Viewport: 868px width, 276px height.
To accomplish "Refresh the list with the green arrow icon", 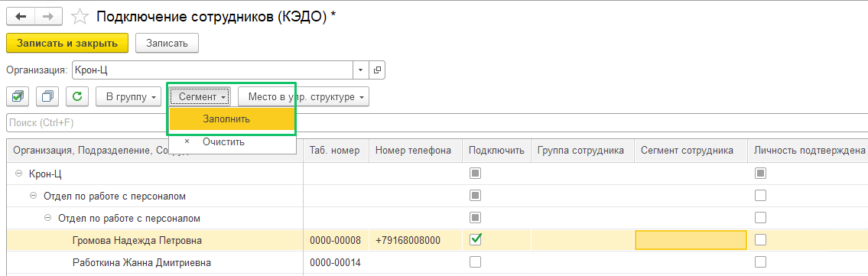I will click(x=77, y=97).
